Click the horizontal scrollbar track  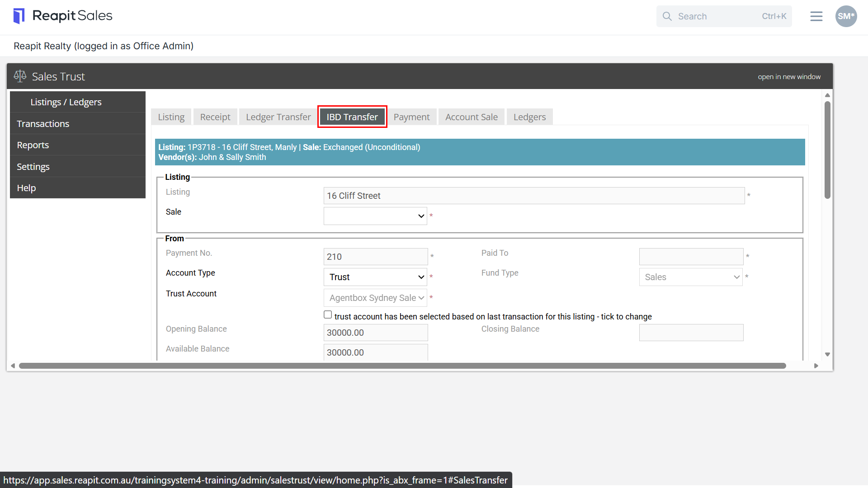402,366
